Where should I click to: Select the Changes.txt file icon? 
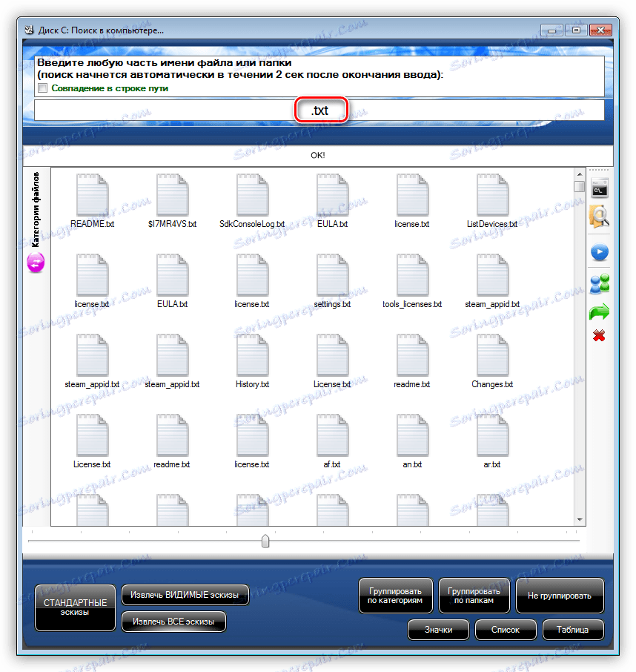pos(492,355)
